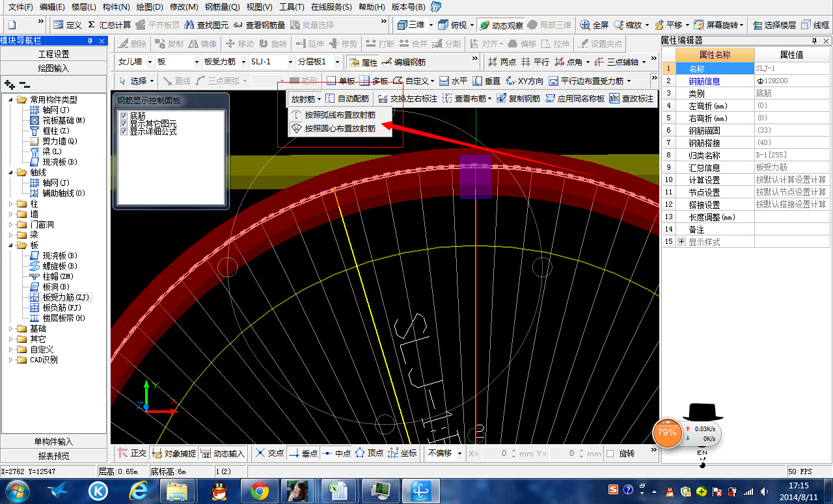
Task: Select 水平 rebar direction
Action: pos(453,81)
